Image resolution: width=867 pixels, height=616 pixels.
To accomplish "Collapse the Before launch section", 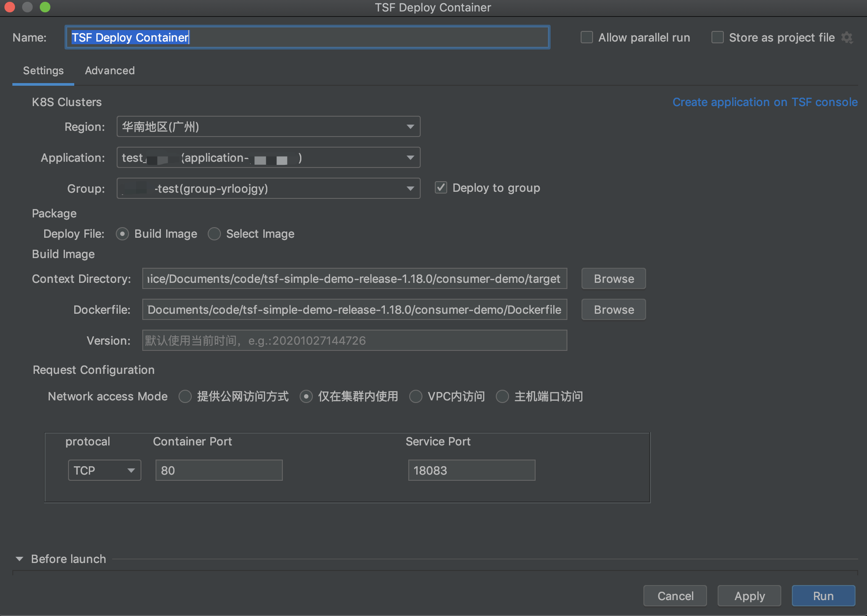I will coord(19,559).
